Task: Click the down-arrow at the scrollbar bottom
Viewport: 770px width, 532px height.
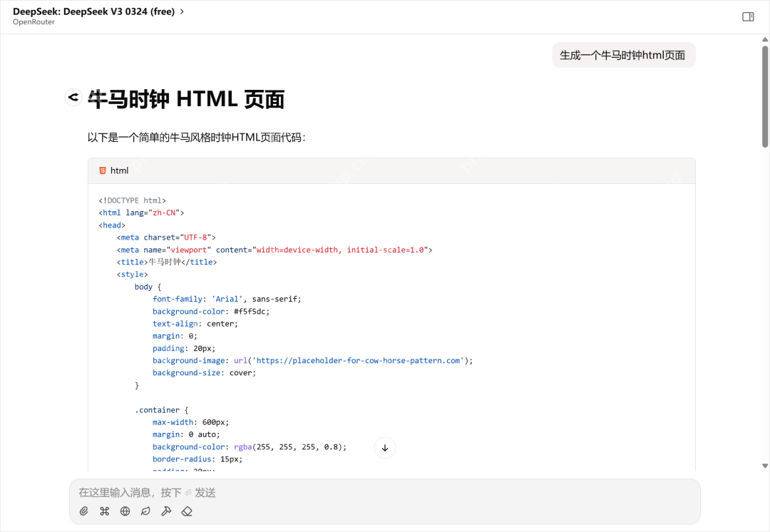Action: point(764,465)
